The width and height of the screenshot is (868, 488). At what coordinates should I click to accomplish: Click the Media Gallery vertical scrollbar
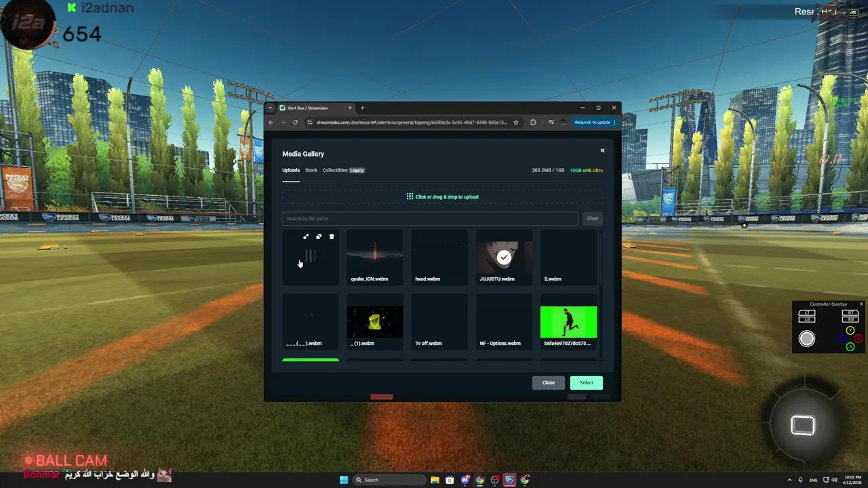coord(601,296)
